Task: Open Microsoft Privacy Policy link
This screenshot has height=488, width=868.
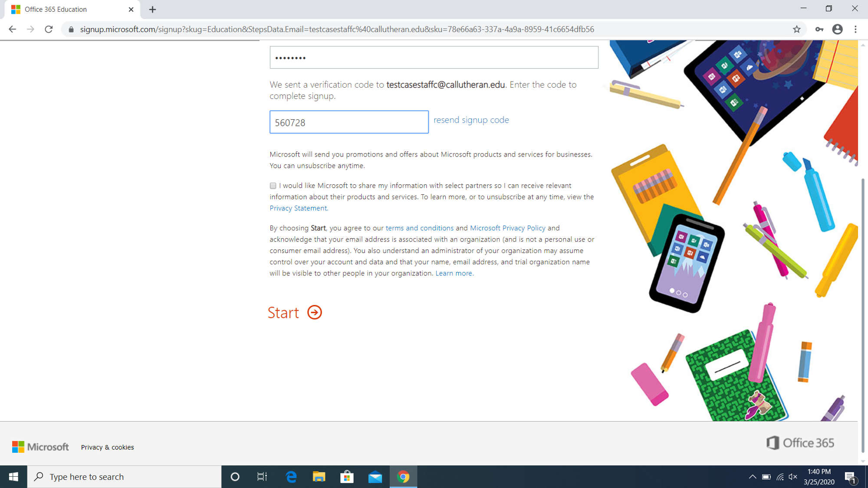Action: pyautogui.click(x=507, y=228)
